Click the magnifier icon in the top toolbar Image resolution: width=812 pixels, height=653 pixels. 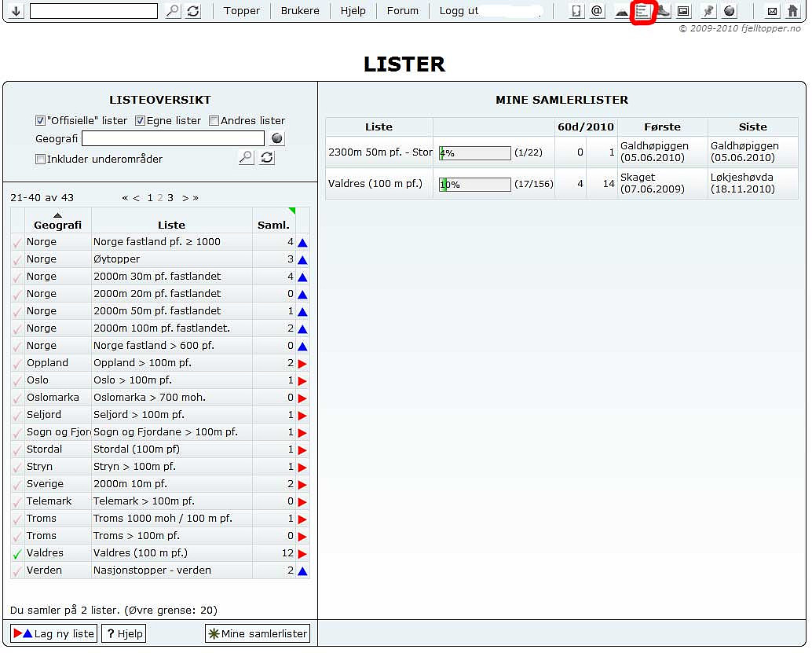[173, 11]
